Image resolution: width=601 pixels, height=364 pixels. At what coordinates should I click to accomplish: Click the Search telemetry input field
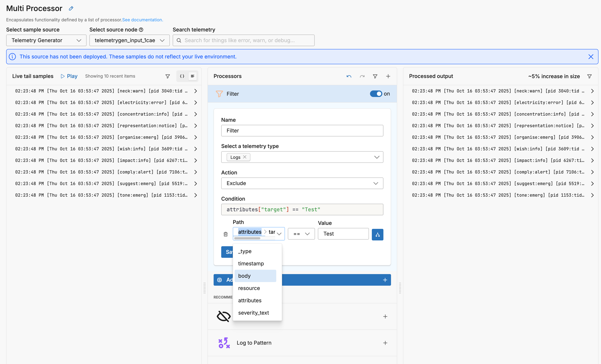coord(244,41)
